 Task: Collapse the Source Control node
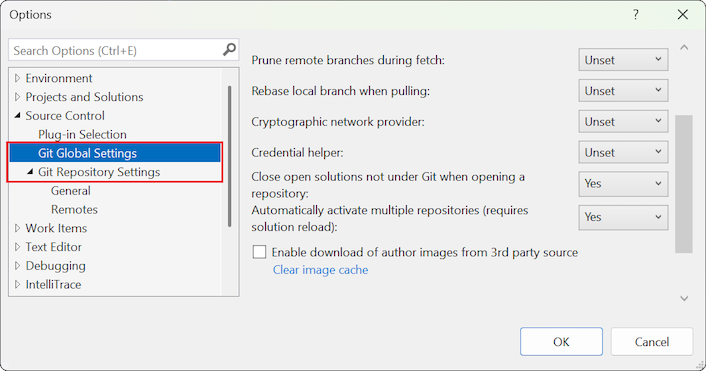pyautogui.click(x=18, y=116)
